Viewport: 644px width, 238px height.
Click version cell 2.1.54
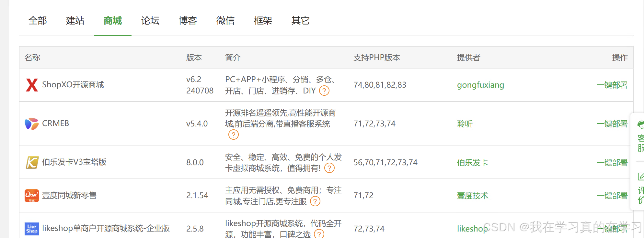tap(197, 196)
